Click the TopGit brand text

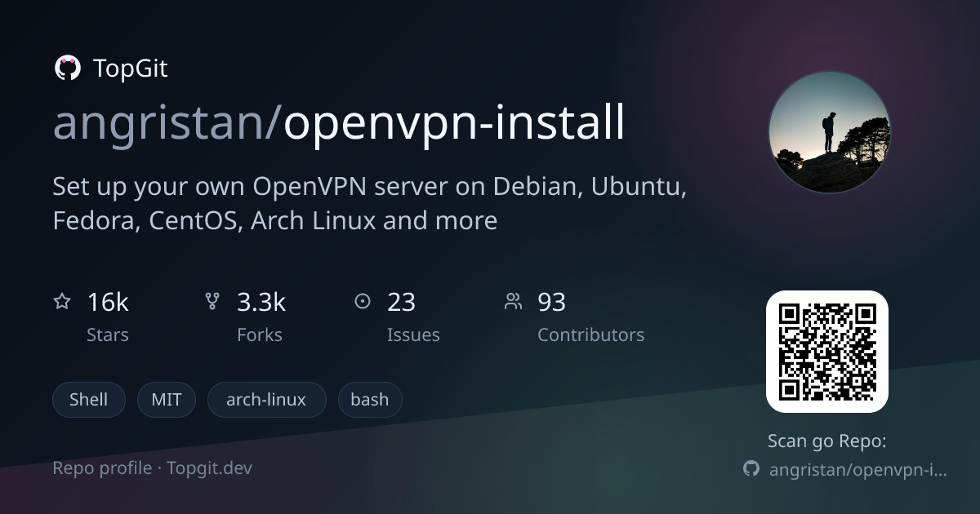(x=131, y=69)
